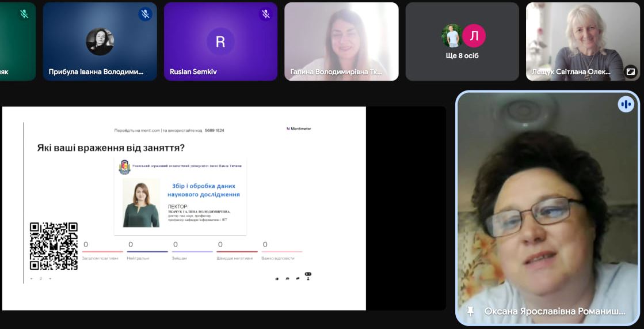The width and height of the screenshot is (644, 329).
Task: Click the title 'Збір і обробка даних наукового дослідження'
Action: click(x=203, y=190)
